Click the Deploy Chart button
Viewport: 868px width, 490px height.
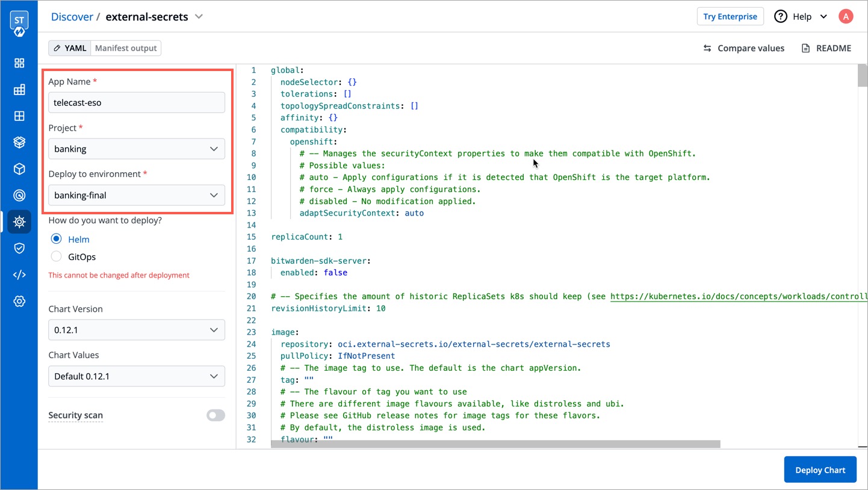[820, 470]
